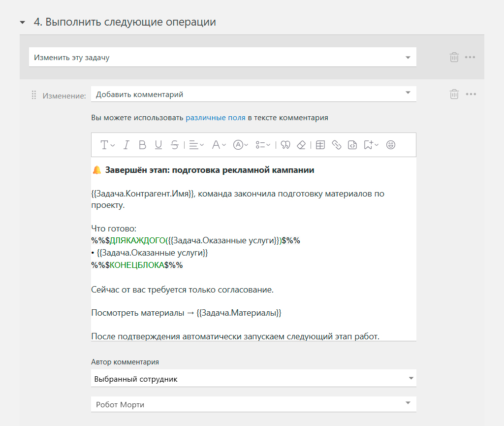The height and width of the screenshot is (426, 504).
Task: Open the bookmark-plus template menu
Action: coord(371,145)
